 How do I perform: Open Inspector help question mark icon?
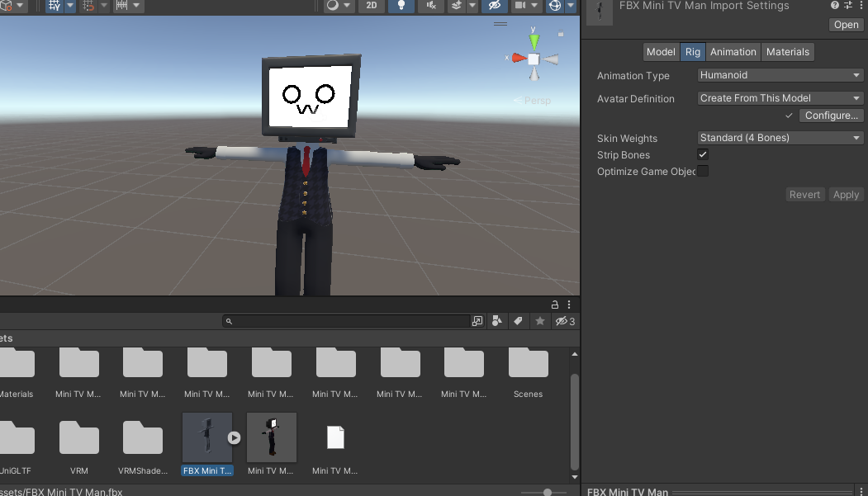[x=835, y=6]
